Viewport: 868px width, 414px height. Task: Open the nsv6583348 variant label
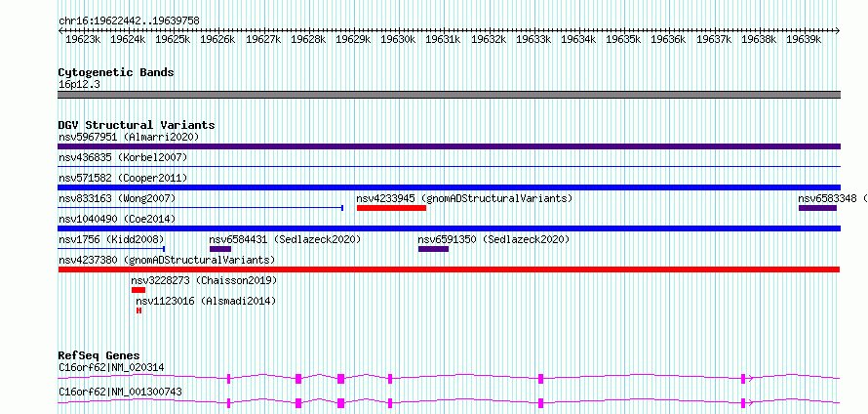point(832,198)
